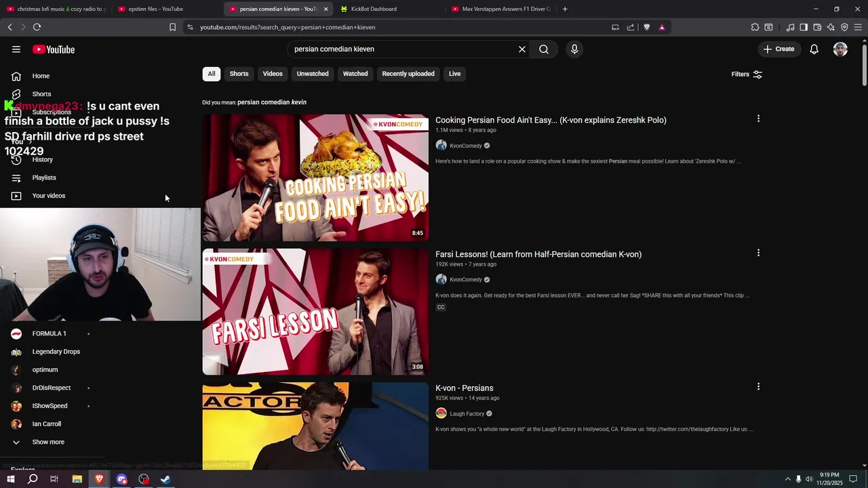Open the Brave Wallet icon

pyautogui.click(x=817, y=27)
